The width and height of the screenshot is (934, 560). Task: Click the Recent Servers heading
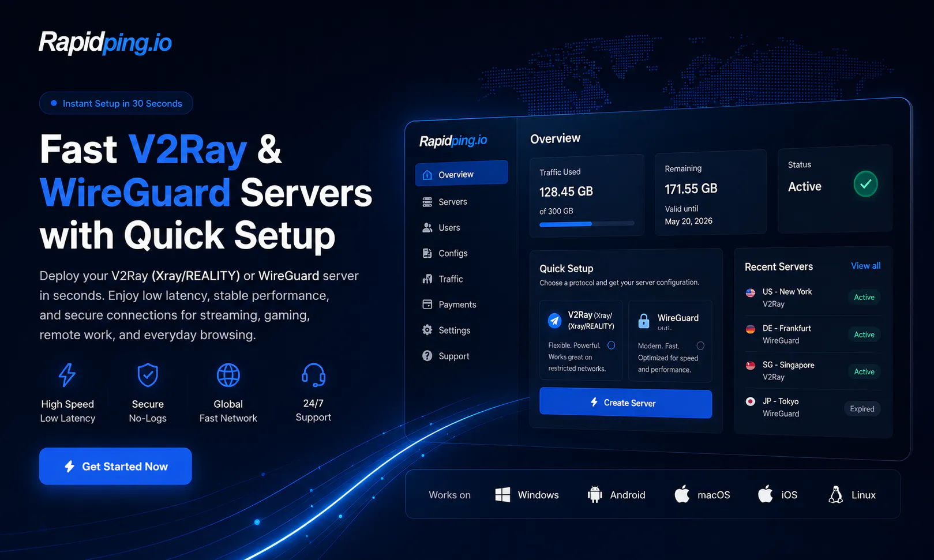coord(779,266)
